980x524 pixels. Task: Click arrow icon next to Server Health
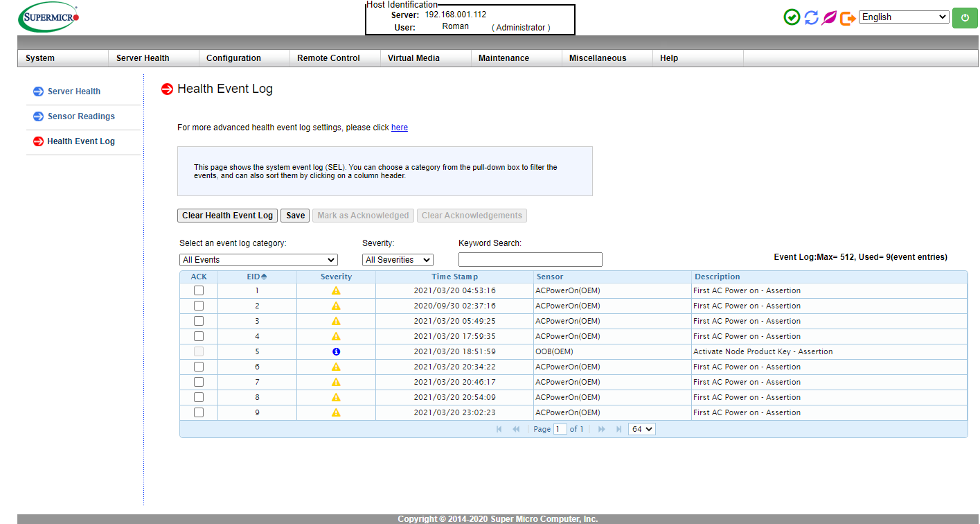point(39,91)
